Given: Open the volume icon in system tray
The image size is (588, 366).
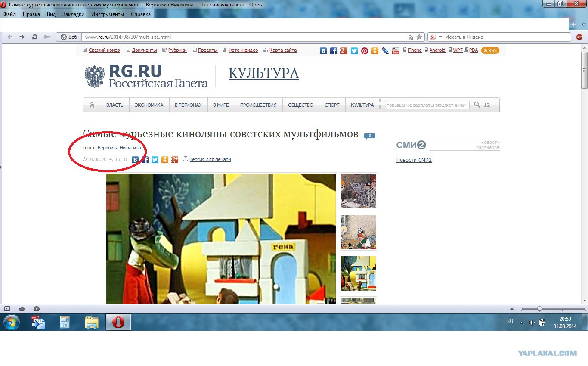Looking at the screenshot, I should coord(532,323).
